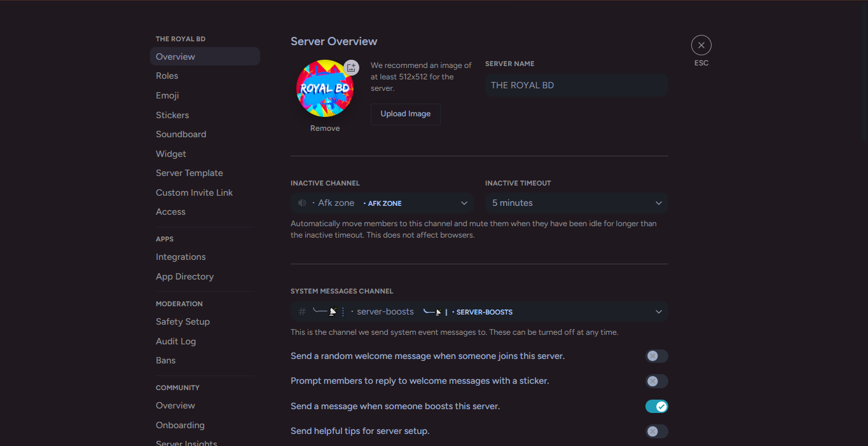Viewport: 868px width, 446px height.
Task: Click the Upload Image button
Action: coord(406,114)
